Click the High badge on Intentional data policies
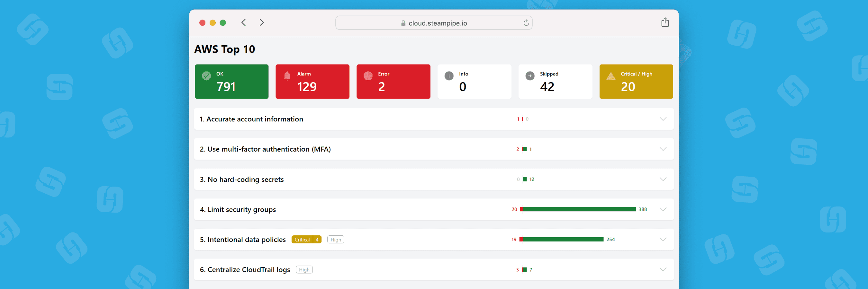This screenshot has width=868, height=289. [336, 240]
